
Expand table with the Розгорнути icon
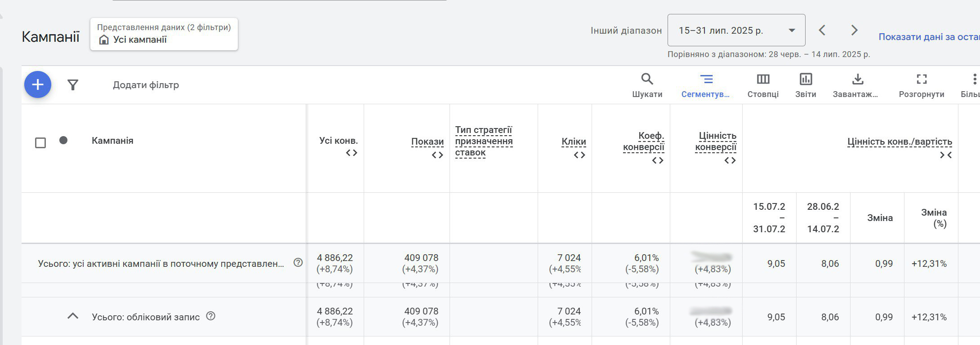(921, 85)
